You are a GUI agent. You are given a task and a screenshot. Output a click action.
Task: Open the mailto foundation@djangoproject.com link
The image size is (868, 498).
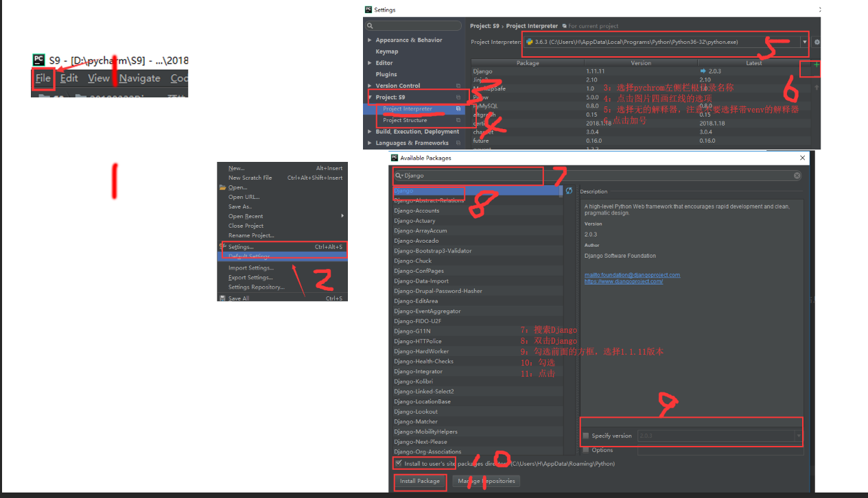point(632,275)
